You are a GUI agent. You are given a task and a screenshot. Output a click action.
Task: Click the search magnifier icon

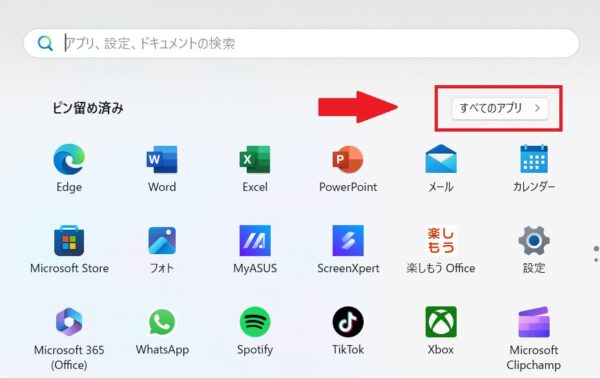pyautogui.click(x=45, y=43)
